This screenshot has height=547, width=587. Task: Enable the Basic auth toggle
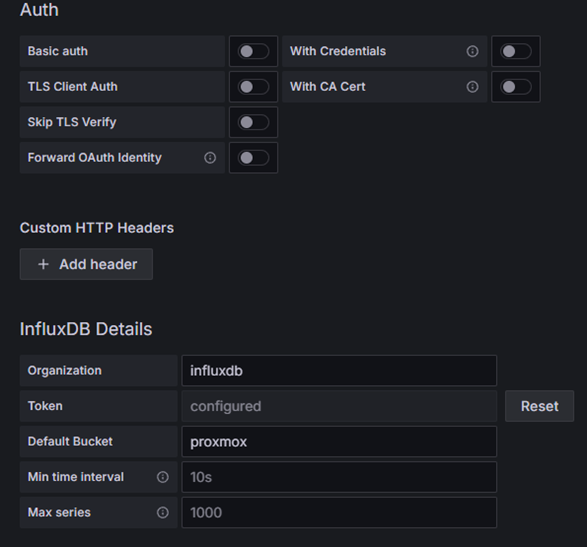(253, 51)
